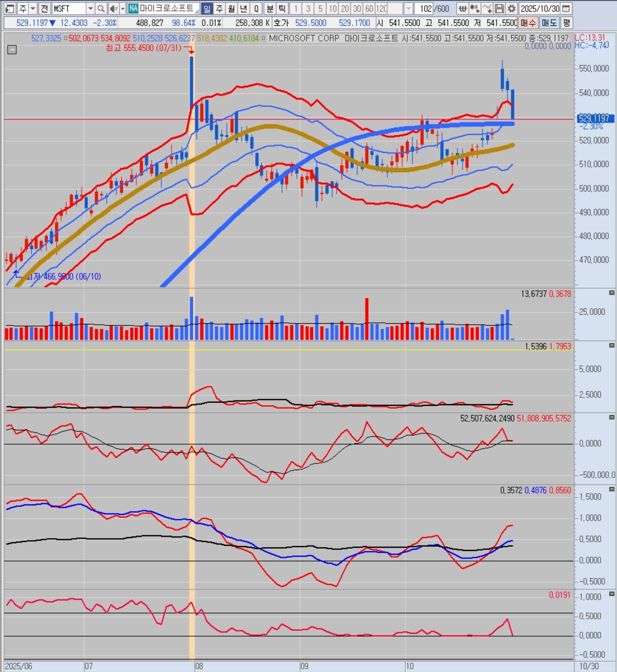
Task: Click the 550,0000 price axis label
Action: (594, 68)
